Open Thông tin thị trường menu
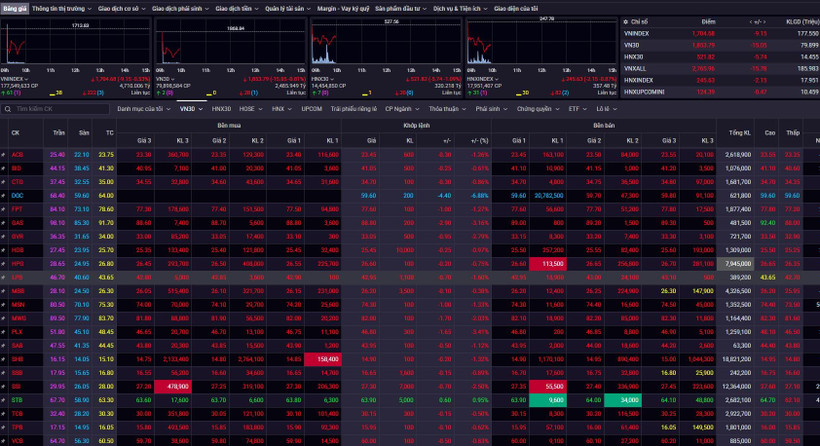 pos(61,7)
